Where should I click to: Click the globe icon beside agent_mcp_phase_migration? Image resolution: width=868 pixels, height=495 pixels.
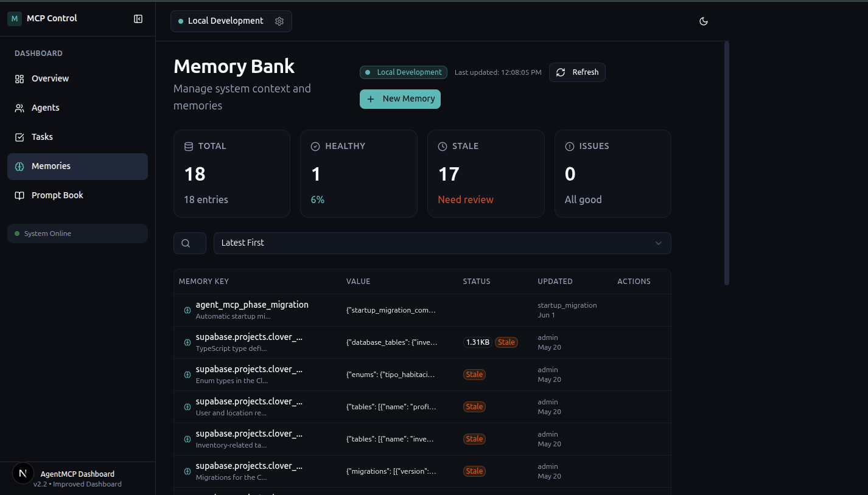point(187,310)
